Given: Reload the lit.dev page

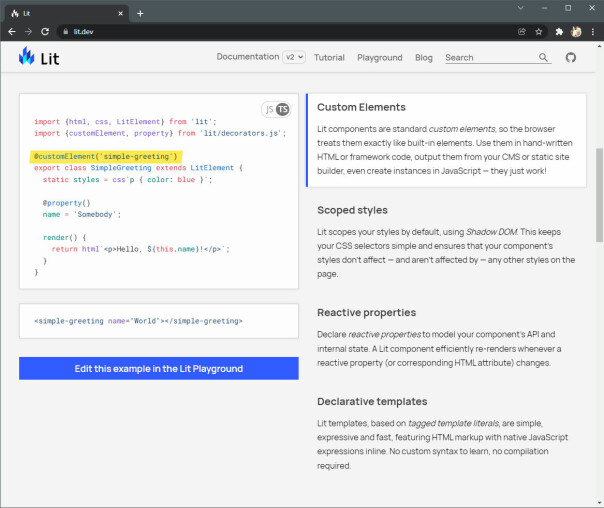Looking at the screenshot, I should coord(45,32).
